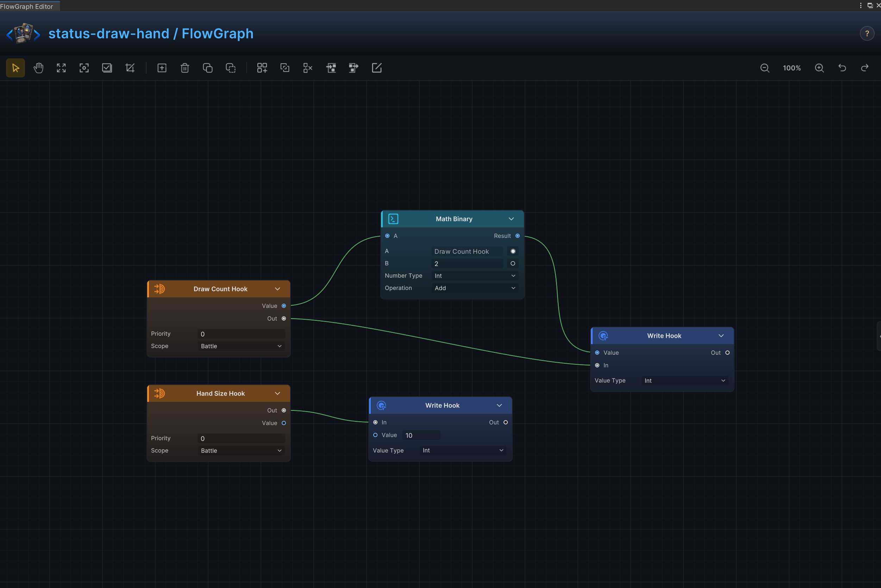Click the Math Binary node title

454,219
